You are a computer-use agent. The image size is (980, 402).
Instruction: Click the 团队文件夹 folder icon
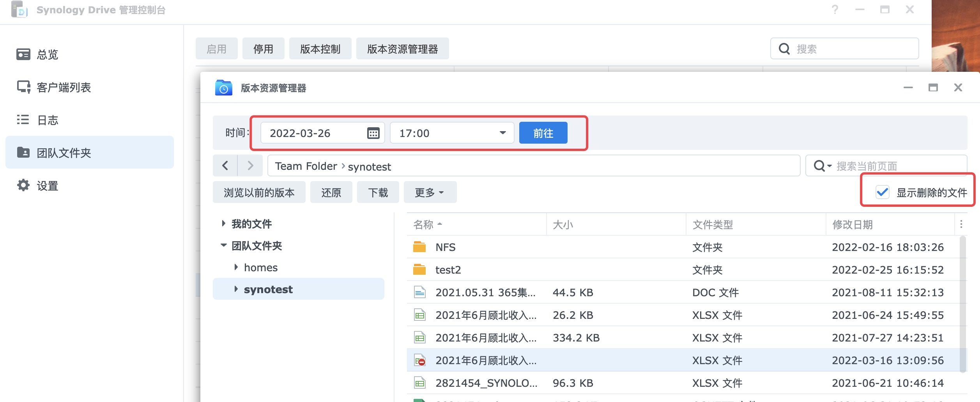click(x=23, y=152)
